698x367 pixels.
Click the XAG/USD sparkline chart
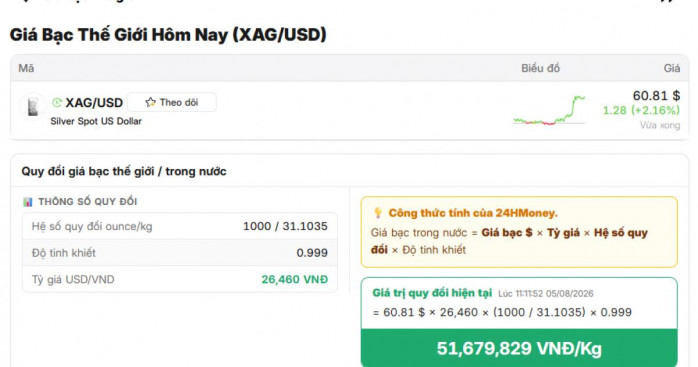click(x=549, y=110)
